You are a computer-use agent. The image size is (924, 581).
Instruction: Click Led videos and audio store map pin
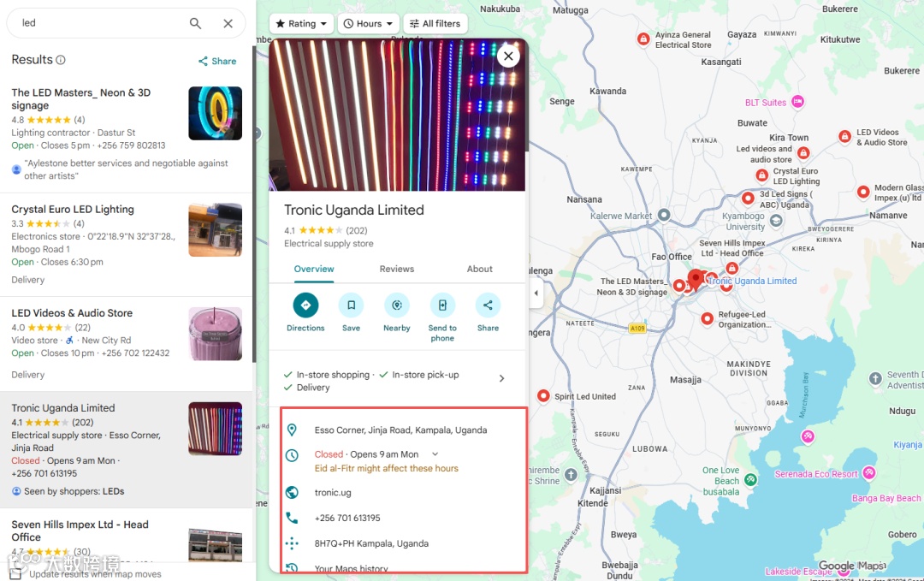803,153
